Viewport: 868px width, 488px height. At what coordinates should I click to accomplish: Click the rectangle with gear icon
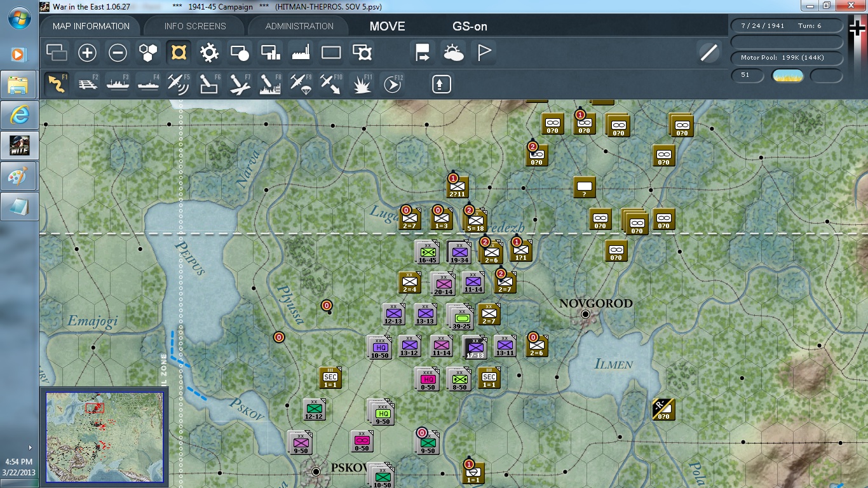click(x=362, y=53)
